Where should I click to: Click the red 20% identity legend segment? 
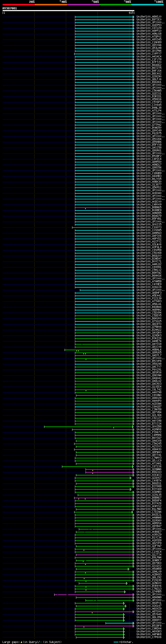pos(18,5)
